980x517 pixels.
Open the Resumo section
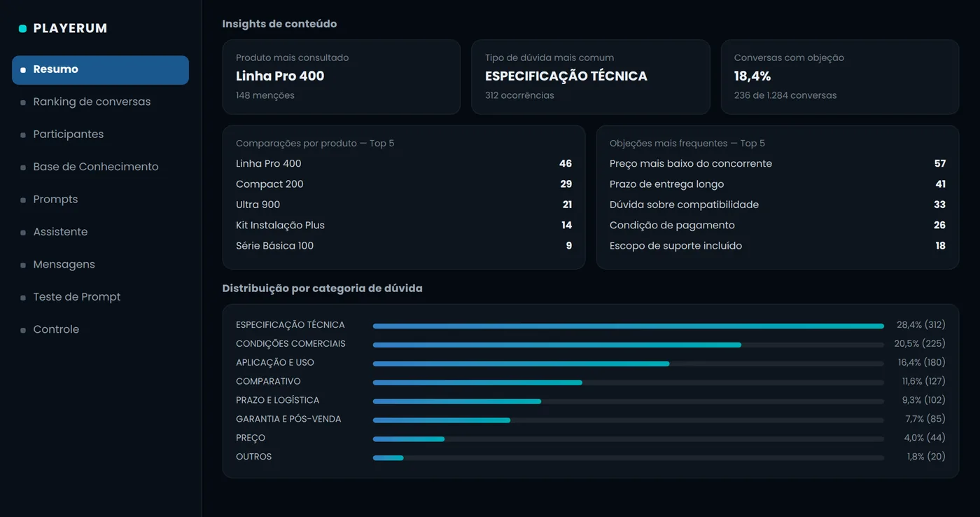tap(100, 70)
